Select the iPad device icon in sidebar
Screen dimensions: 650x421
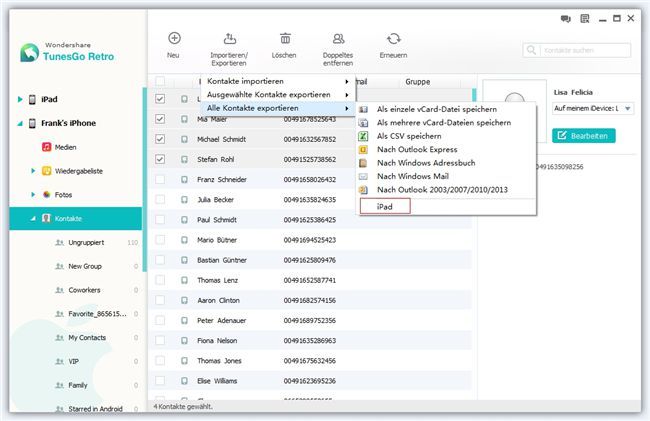(32, 99)
